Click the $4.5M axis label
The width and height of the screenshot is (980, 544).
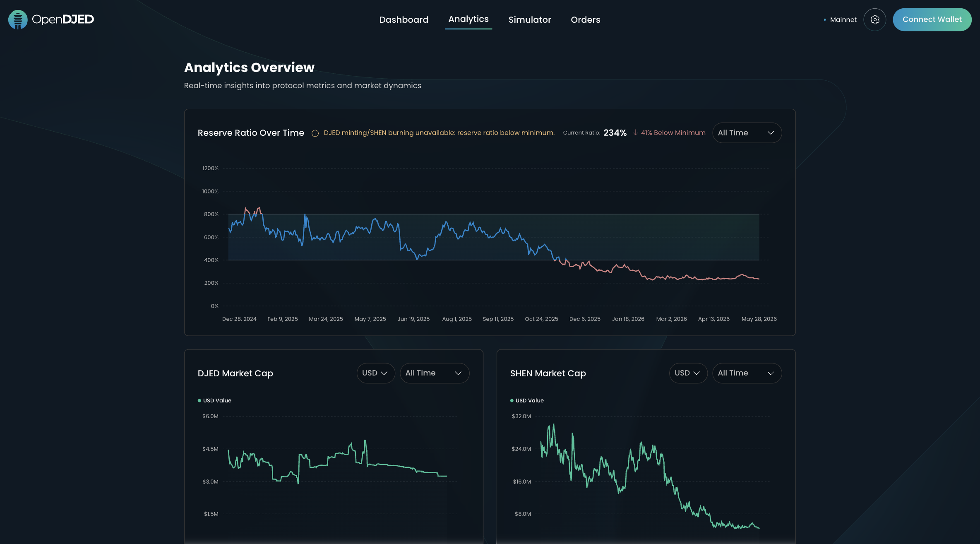click(210, 449)
